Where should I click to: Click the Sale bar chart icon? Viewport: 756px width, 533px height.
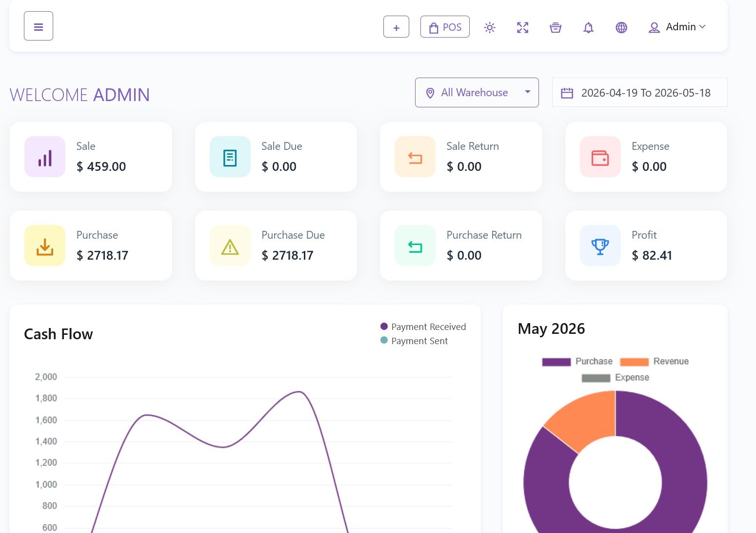(45, 157)
